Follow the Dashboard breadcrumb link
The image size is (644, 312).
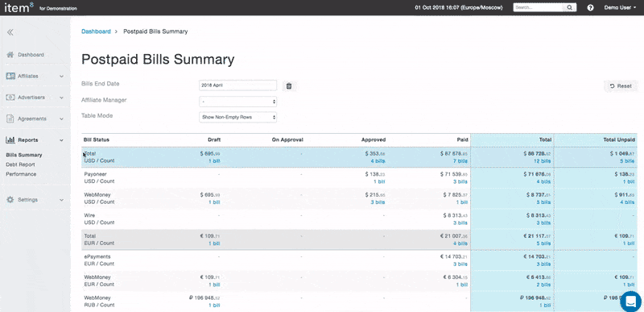(96, 31)
